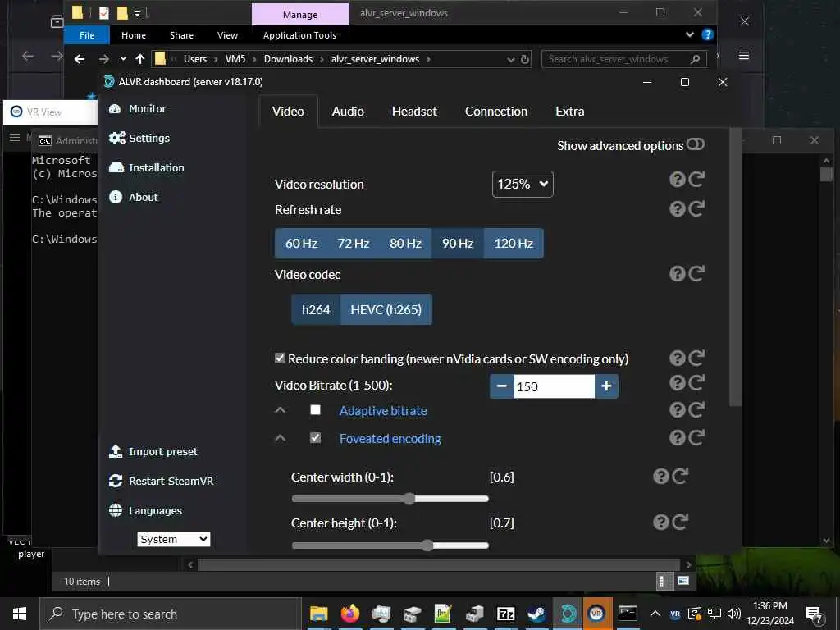Switch to the Headset tab
The width and height of the screenshot is (840, 630).
414,112
